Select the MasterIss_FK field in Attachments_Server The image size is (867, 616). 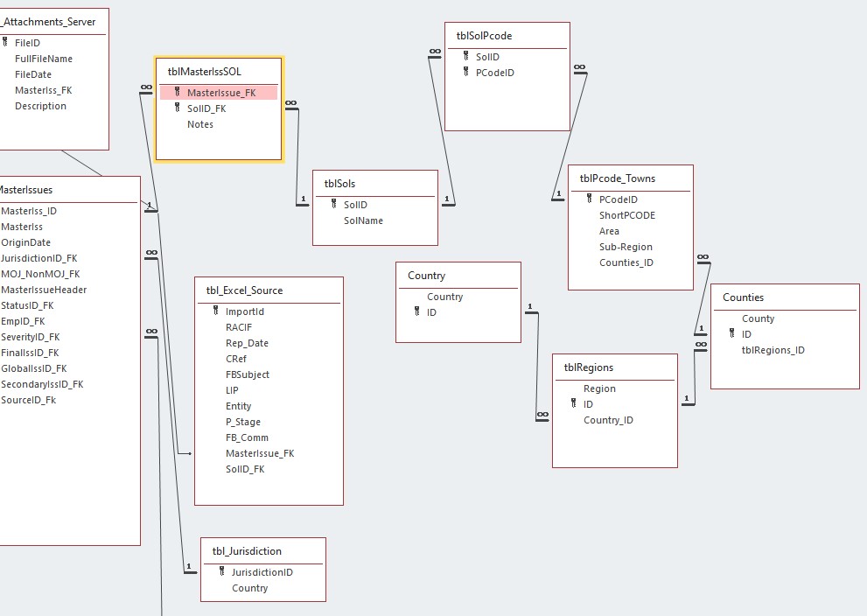44,90
